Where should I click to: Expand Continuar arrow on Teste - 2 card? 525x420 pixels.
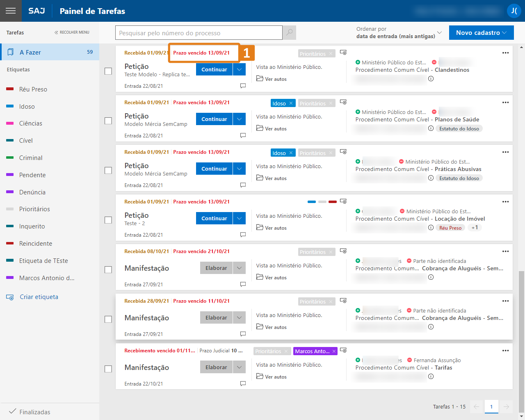[x=239, y=218]
